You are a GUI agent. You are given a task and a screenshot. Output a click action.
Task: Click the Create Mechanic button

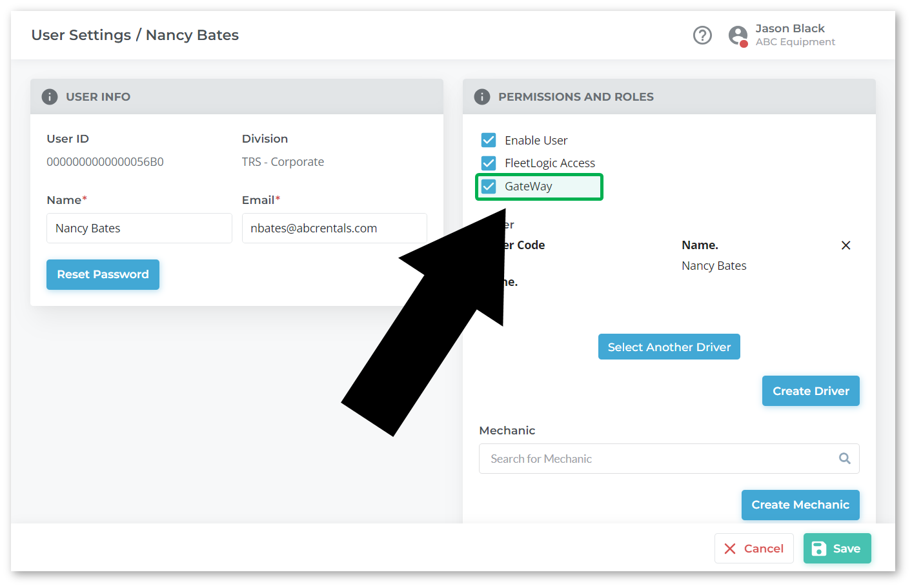coord(800,505)
